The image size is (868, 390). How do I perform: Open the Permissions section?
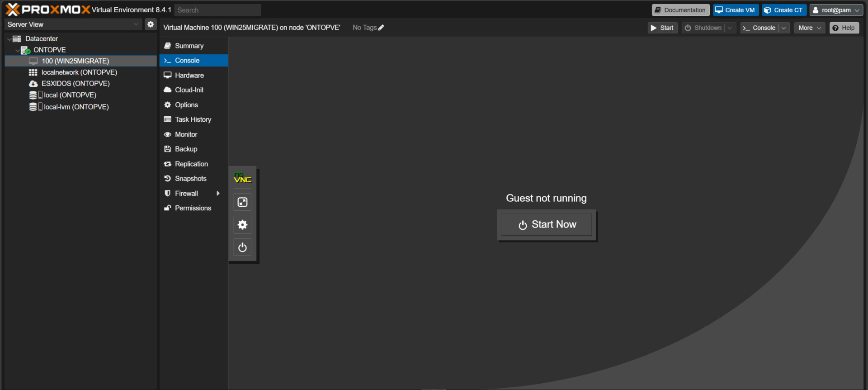click(193, 208)
